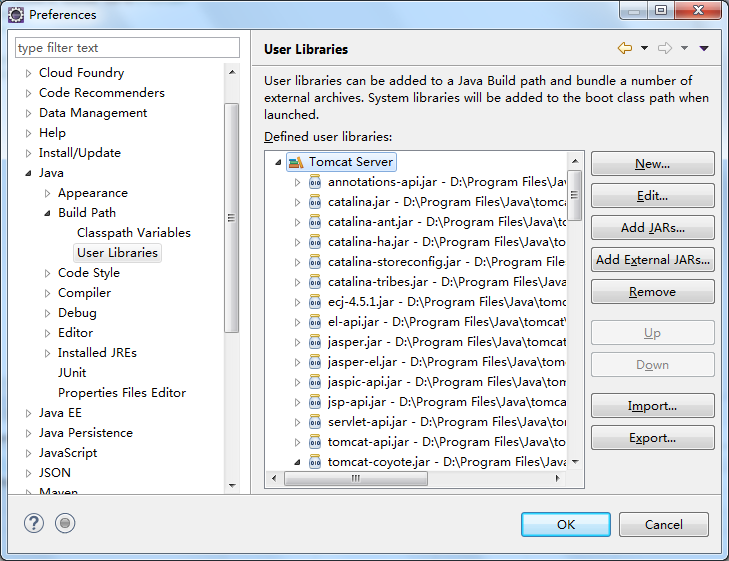Select Installed JREs preference page
729x561 pixels.
97,353
